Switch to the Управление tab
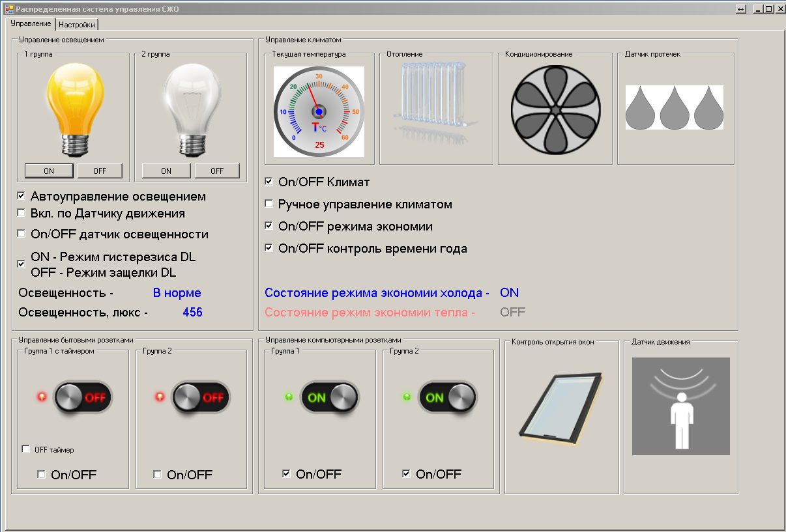This screenshot has width=786, height=532. [x=31, y=23]
